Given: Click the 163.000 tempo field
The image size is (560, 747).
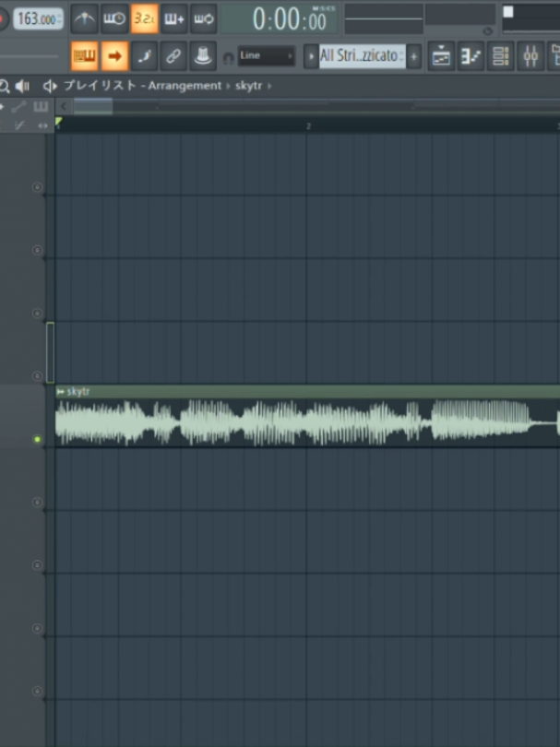Looking at the screenshot, I should pos(38,19).
